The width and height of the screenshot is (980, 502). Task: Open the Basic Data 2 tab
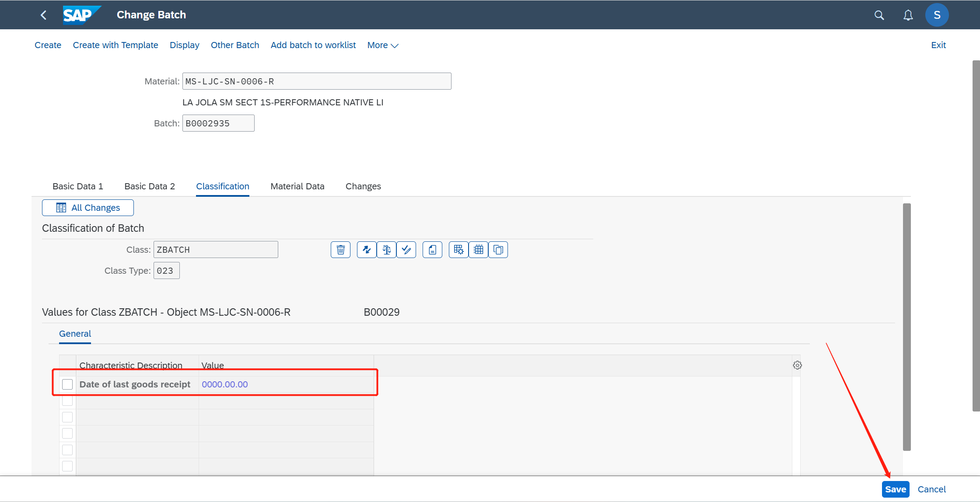coord(149,186)
